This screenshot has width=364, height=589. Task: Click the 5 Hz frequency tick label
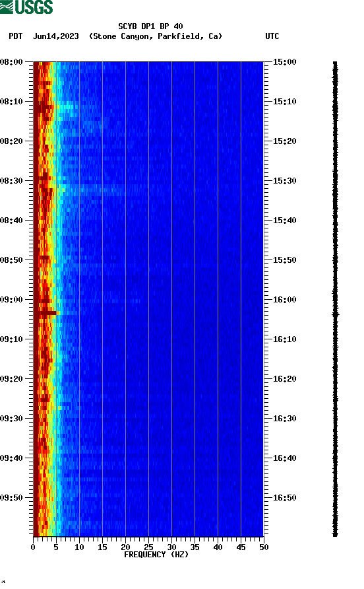click(x=56, y=547)
